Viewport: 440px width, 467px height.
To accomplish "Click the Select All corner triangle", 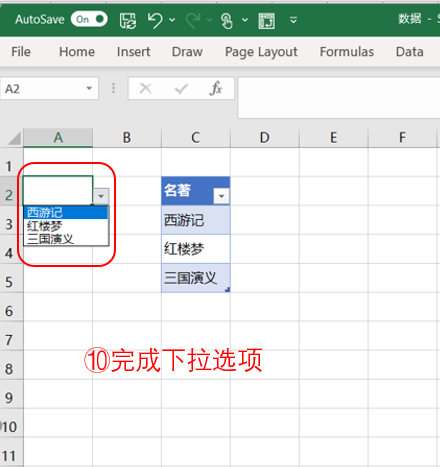I will 14,138.
